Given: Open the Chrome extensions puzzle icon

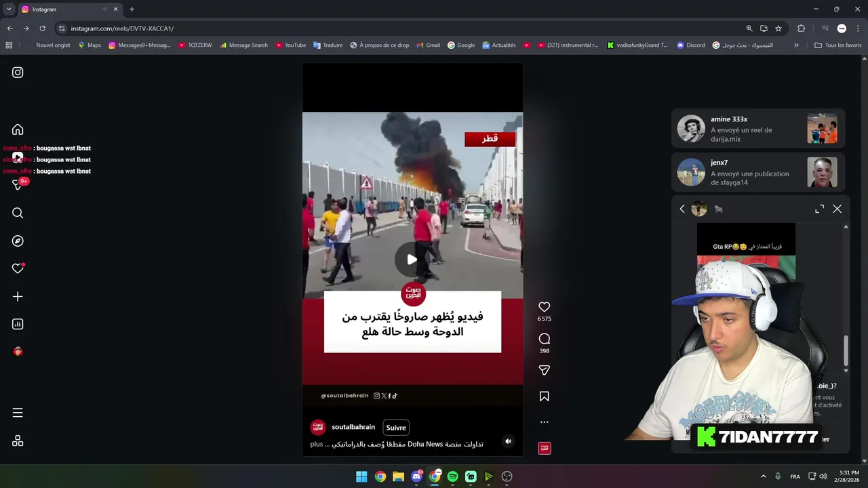Looking at the screenshot, I should pyautogui.click(x=801, y=28).
